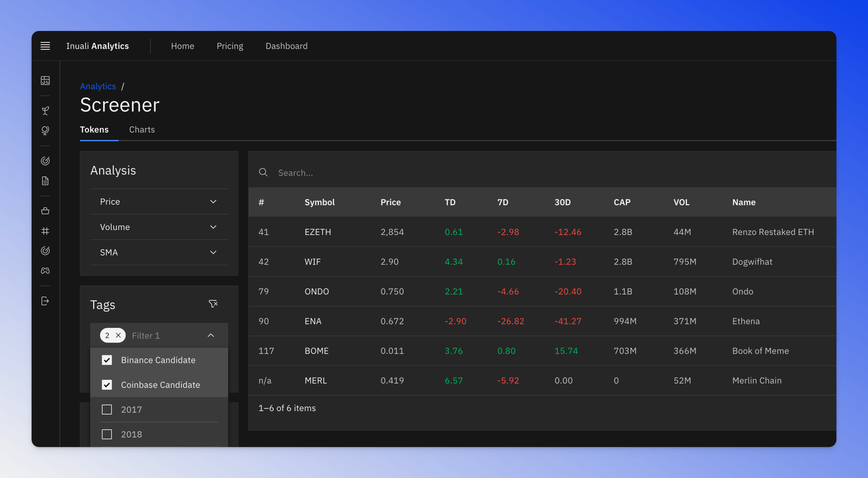This screenshot has width=868, height=478.
Task: Clear tag filters with funnel icon
Action: [213, 304]
